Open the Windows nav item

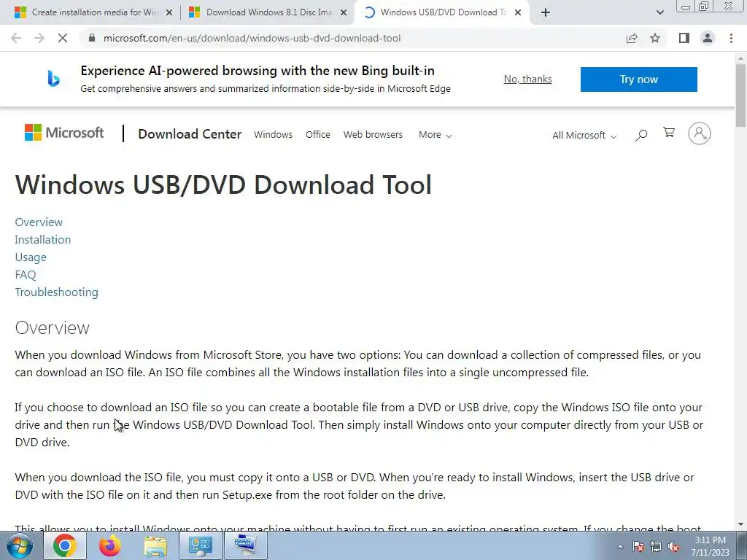273,135
